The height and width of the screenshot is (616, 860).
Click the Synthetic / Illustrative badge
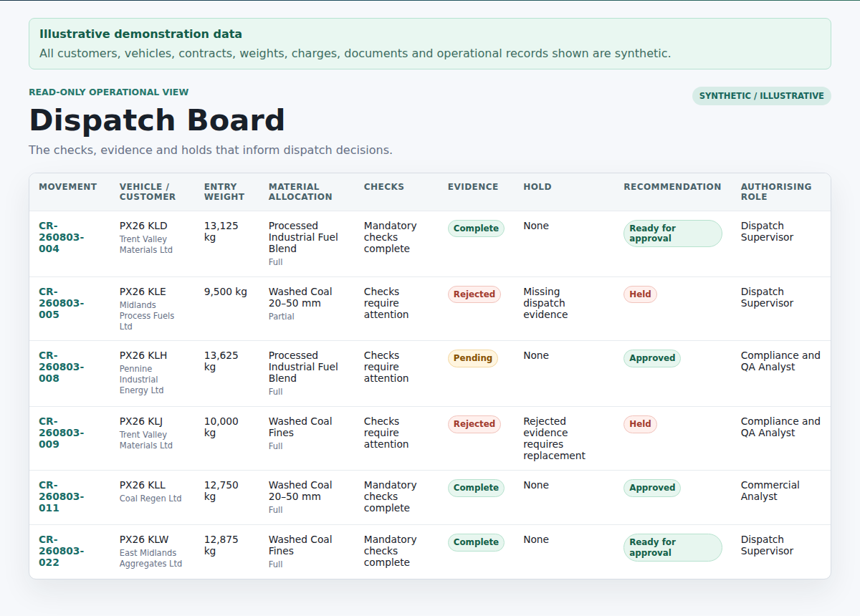click(x=761, y=96)
